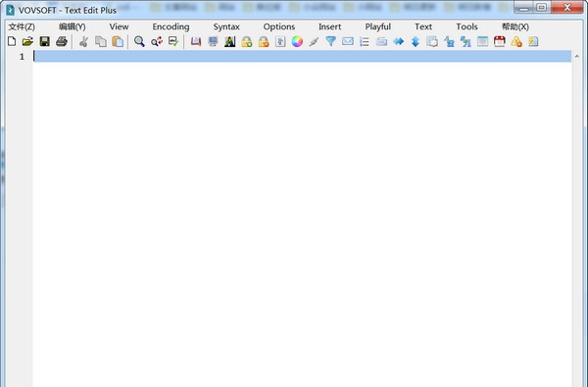Maximize the Text Edit Plus window
This screenshot has height=387, width=588.
coord(542,7)
